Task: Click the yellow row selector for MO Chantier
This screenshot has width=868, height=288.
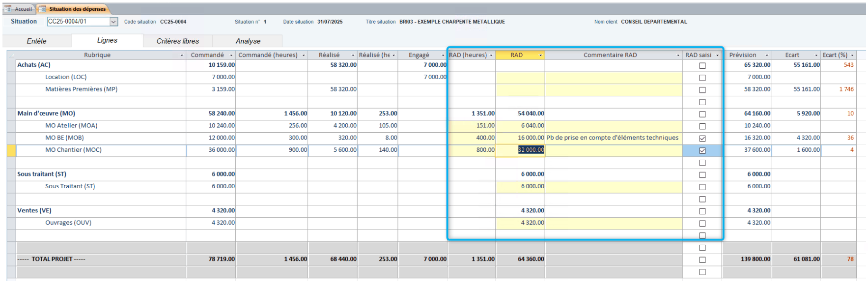Action: click(11, 150)
